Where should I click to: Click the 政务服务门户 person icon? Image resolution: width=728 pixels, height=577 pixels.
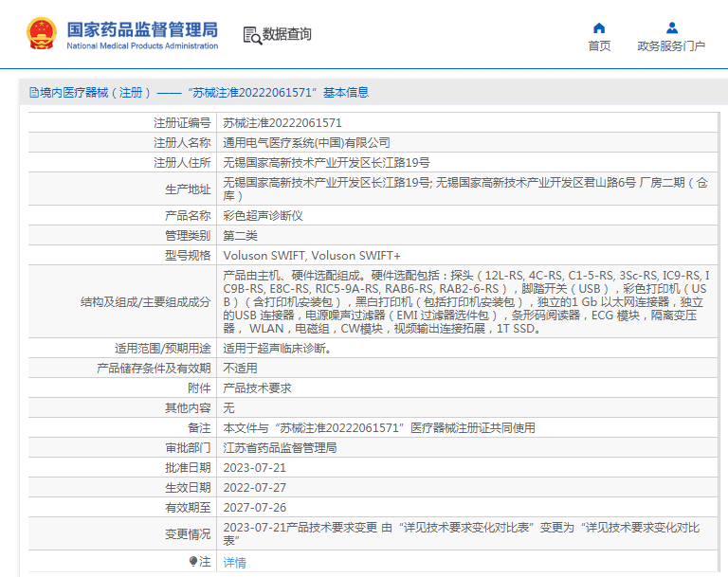click(x=671, y=28)
